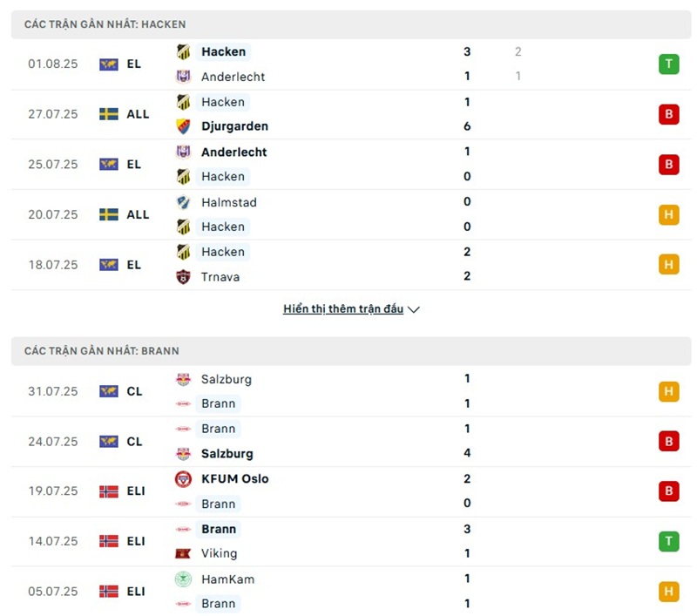697x616 pixels.
Task: Open the Hacken vs Trnava match row
Action: pos(348,265)
